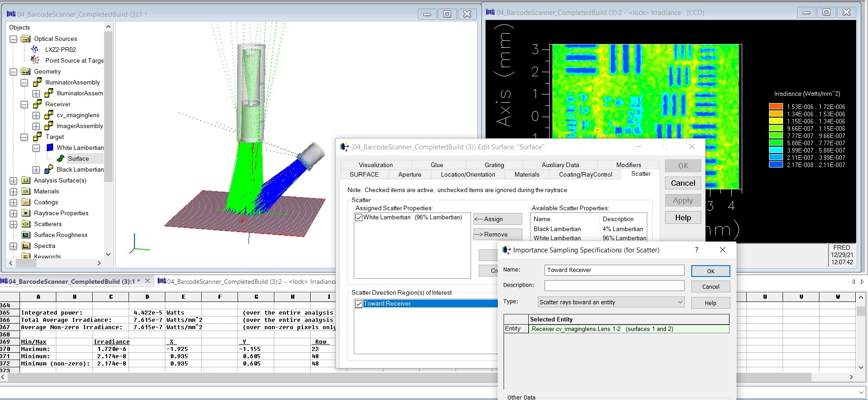Collapse the Geometry tree node
The height and width of the screenshot is (400, 868).
pos(14,72)
